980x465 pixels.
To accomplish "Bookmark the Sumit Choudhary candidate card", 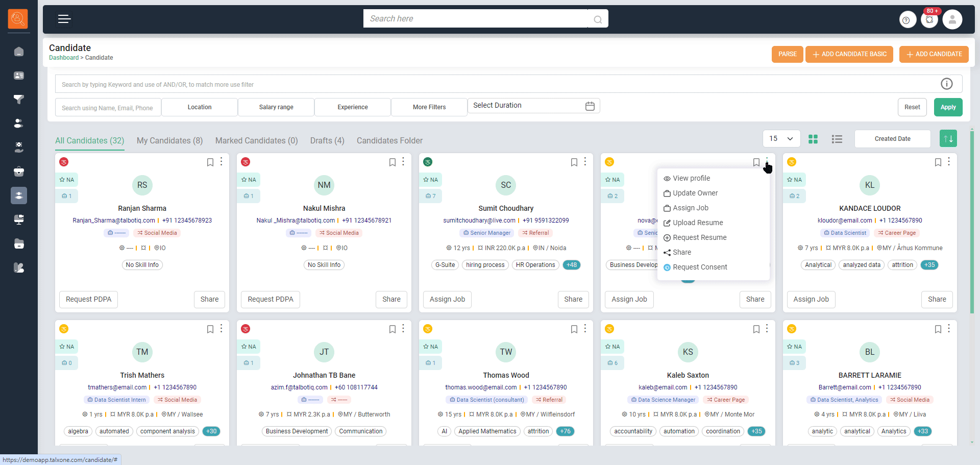I will pos(574,162).
